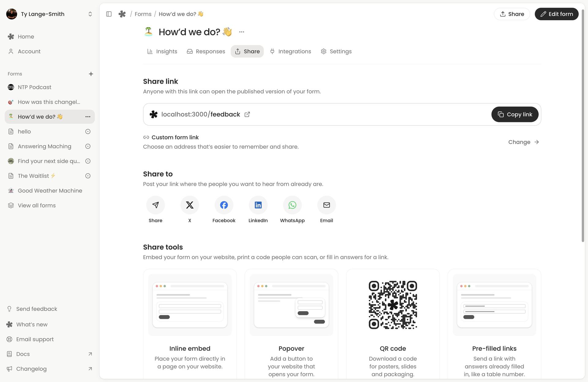Click the asterisk logo in breadcrumb
The height and width of the screenshot is (382, 588).
point(122,14)
